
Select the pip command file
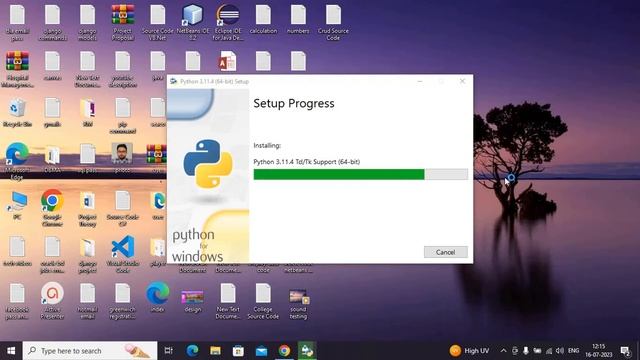[122, 116]
